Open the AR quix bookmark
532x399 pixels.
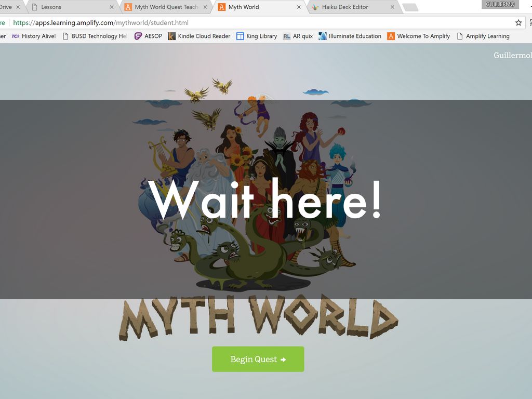(x=298, y=36)
